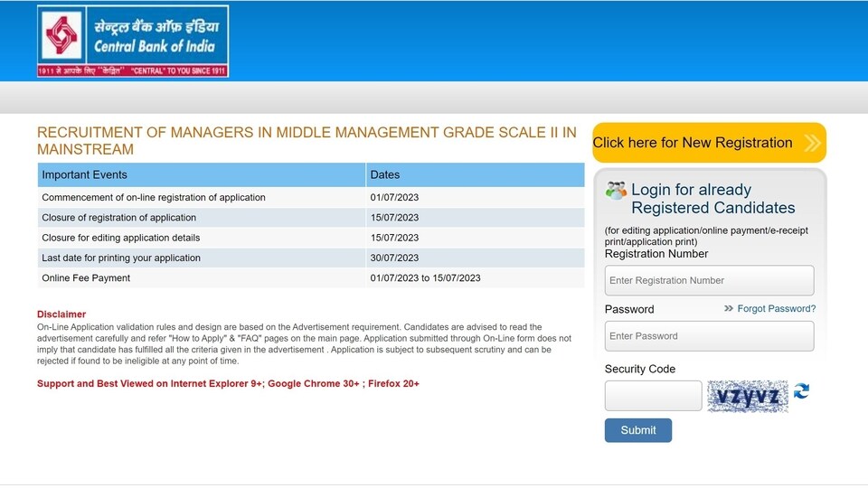This screenshot has width=868, height=488.
Task: Click Last date for printing your application
Action: click(x=121, y=258)
